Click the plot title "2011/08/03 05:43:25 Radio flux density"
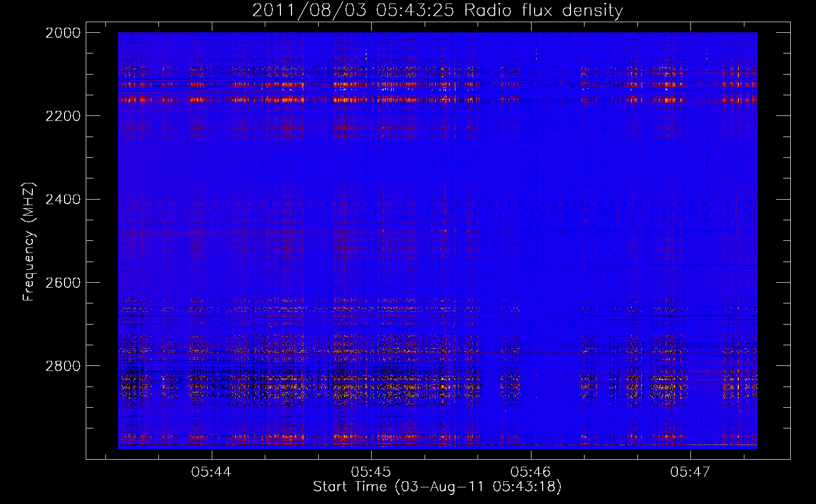 437,11
